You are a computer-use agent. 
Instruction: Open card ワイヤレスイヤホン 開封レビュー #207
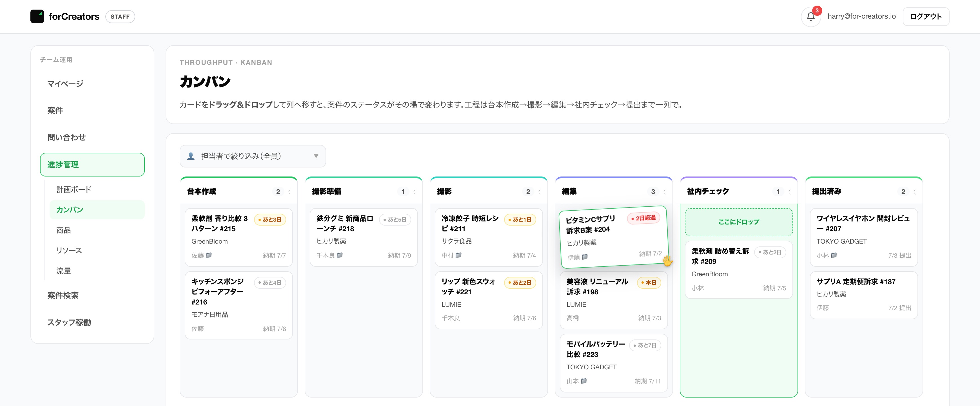coord(864,237)
